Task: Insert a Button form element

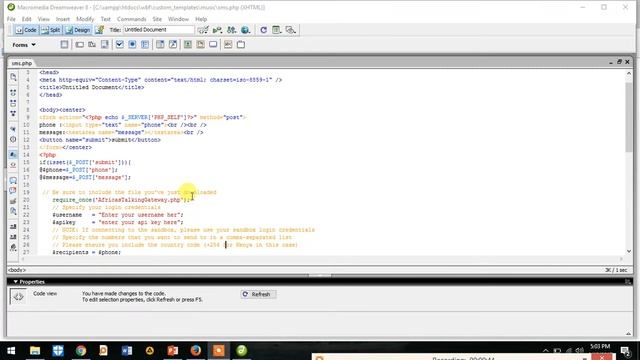Action: 213,44
